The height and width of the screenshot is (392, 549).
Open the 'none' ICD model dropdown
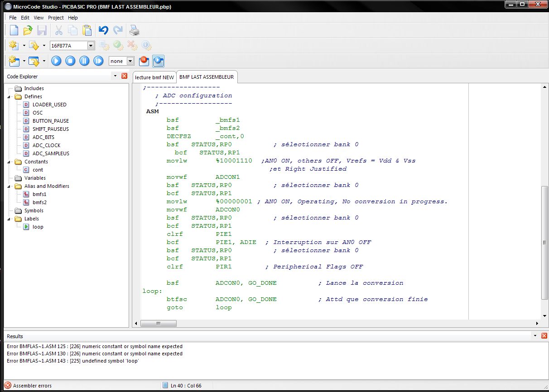tap(130, 61)
